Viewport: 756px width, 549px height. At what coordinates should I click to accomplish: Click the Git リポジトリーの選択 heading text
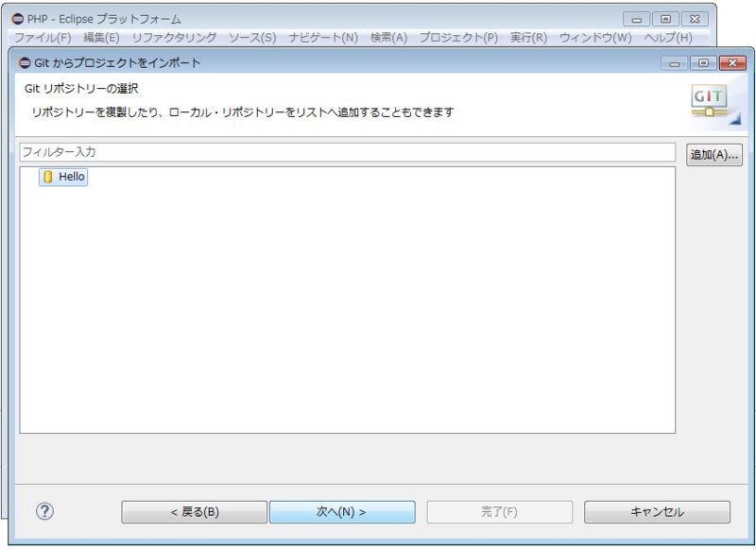[x=81, y=89]
